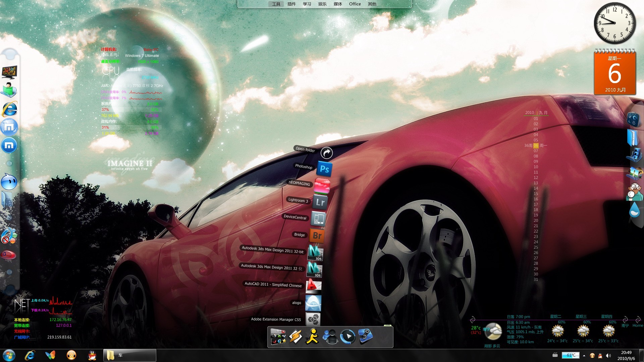Open the alogo icon in stack
Screen dimensions: 644x362
pyautogui.click(x=313, y=303)
